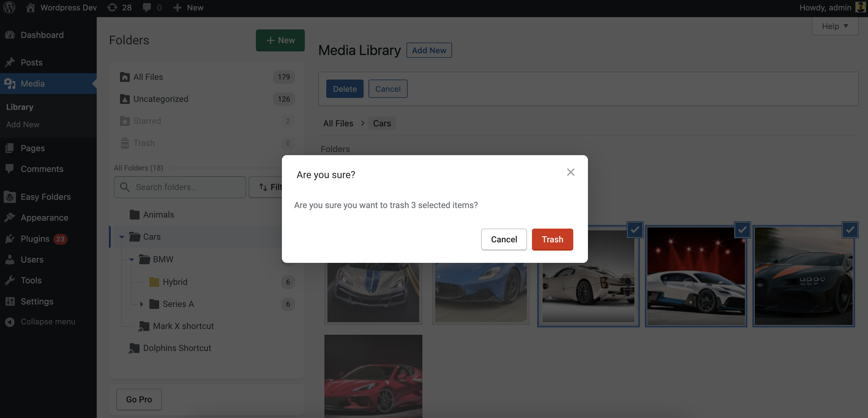The image size is (868, 418).
Task: Open the Library submenu item
Action: pyautogui.click(x=20, y=107)
